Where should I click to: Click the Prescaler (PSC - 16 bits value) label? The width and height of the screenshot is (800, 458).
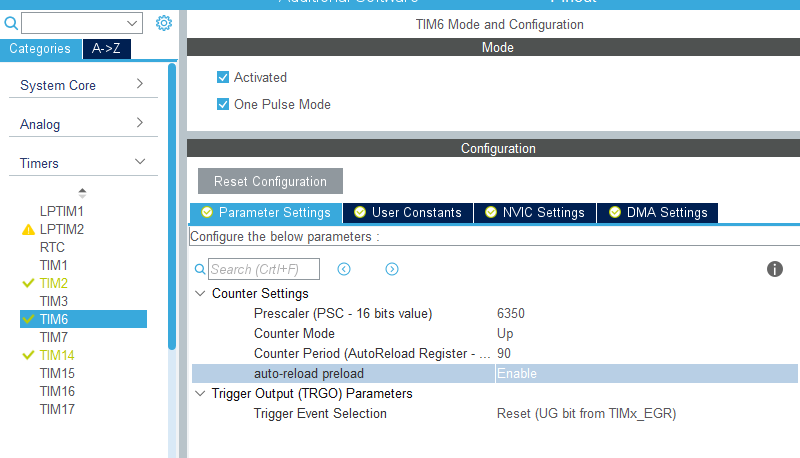(x=343, y=313)
